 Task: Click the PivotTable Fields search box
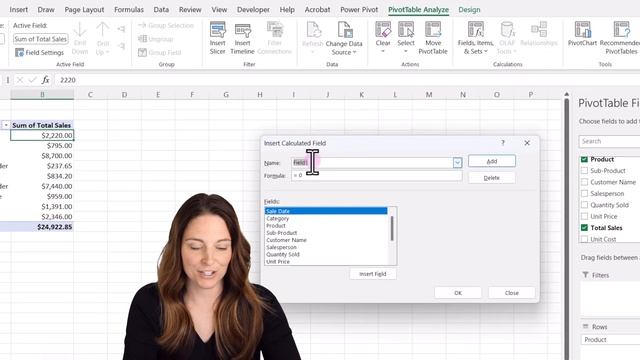610,141
